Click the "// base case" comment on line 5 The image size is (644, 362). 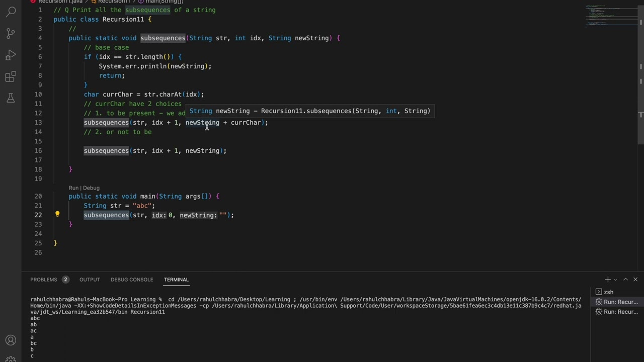click(x=107, y=47)
